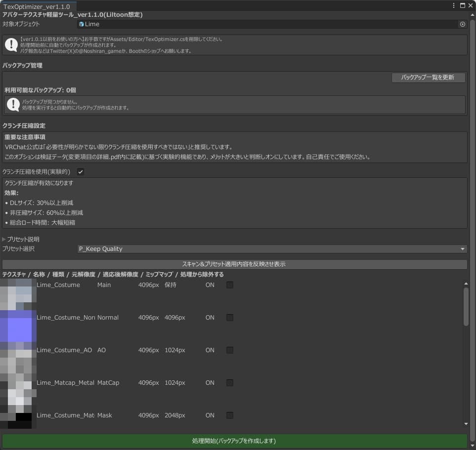Open the P_Keep Quality preset dropdown

tap(272, 249)
